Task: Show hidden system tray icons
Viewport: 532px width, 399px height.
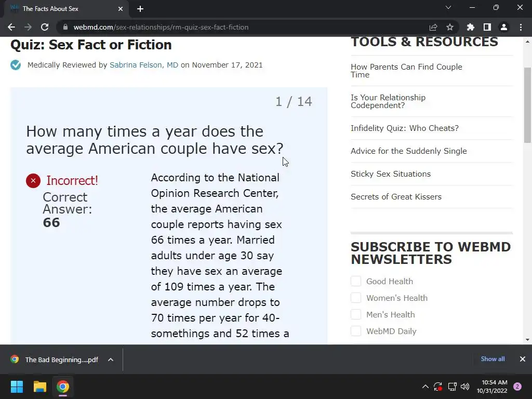Action: pyautogui.click(x=425, y=387)
